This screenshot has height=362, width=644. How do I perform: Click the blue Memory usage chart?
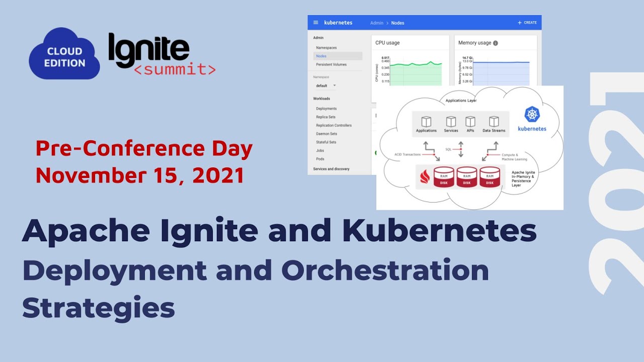(x=501, y=74)
